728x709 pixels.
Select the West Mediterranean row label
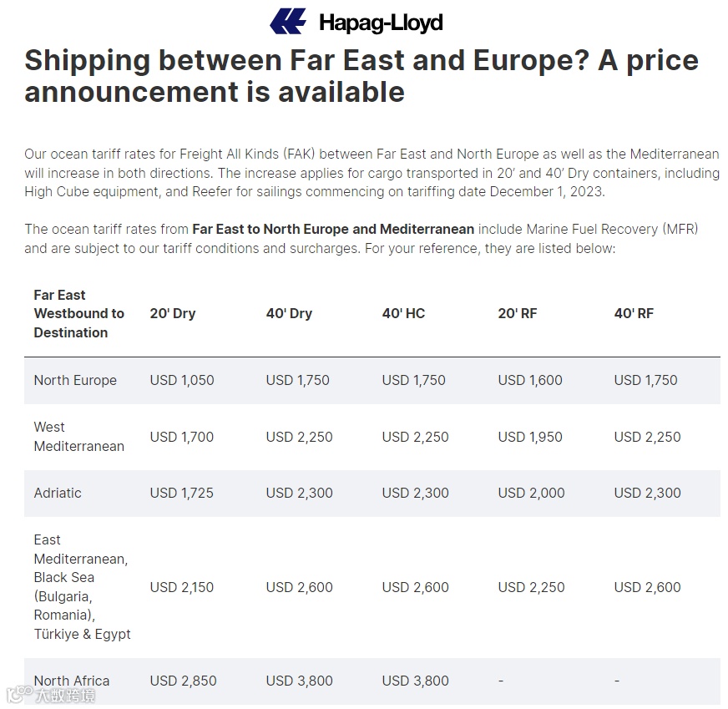pyautogui.click(x=79, y=437)
